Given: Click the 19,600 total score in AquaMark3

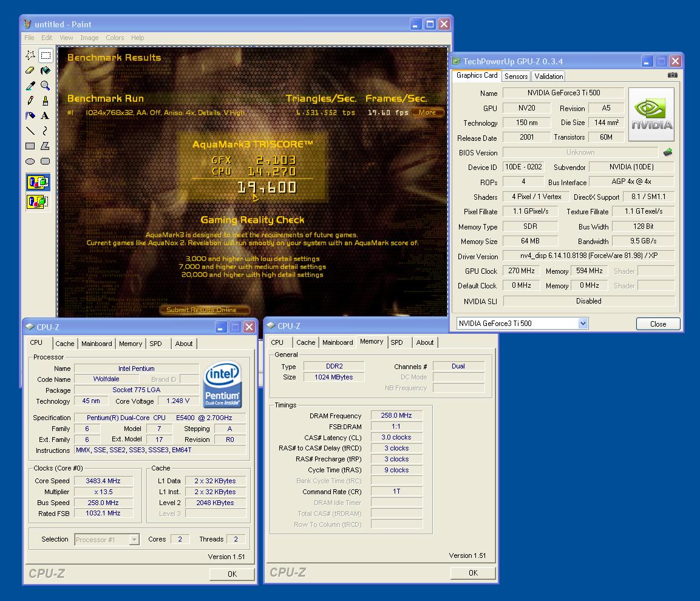Looking at the screenshot, I should (x=267, y=188).
